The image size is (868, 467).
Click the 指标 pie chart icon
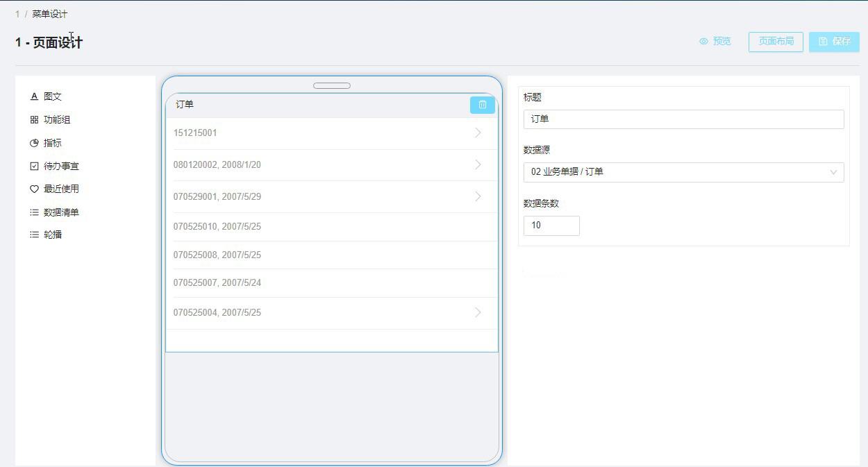tap(34, 143)
